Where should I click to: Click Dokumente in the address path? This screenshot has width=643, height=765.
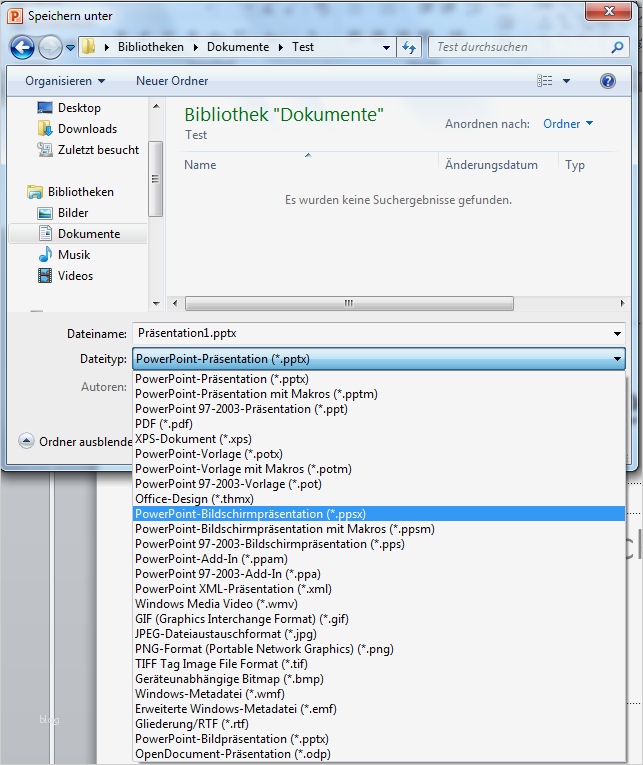(238, 47)
